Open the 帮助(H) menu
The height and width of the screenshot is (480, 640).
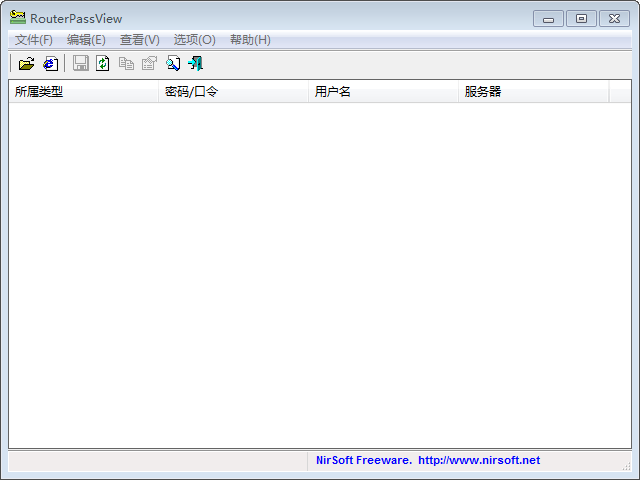pos(250,40)
